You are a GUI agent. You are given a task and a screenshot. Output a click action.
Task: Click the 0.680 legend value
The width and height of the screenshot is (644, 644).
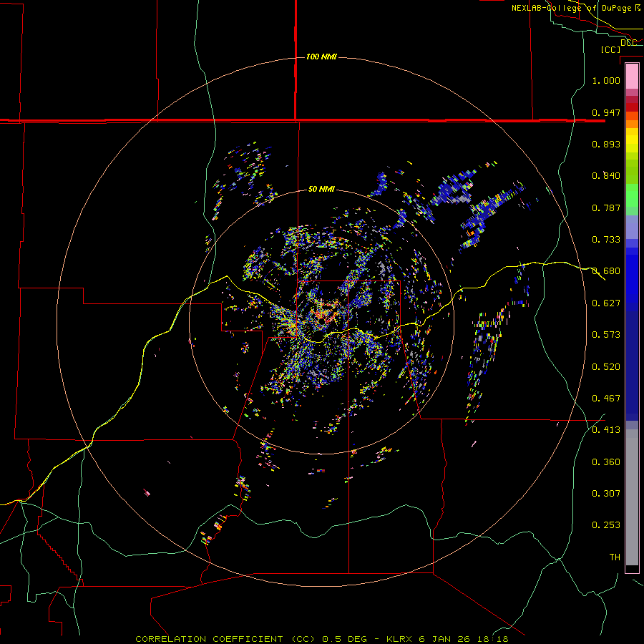tap(606, 271)
